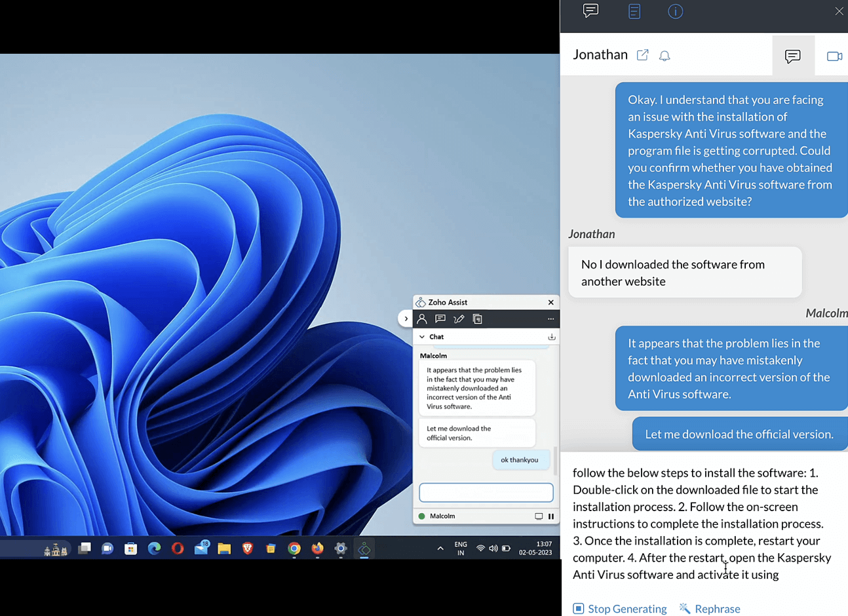
Task: Download the chat transcript in Zoho Assist widget
Action: coord(552,337)
